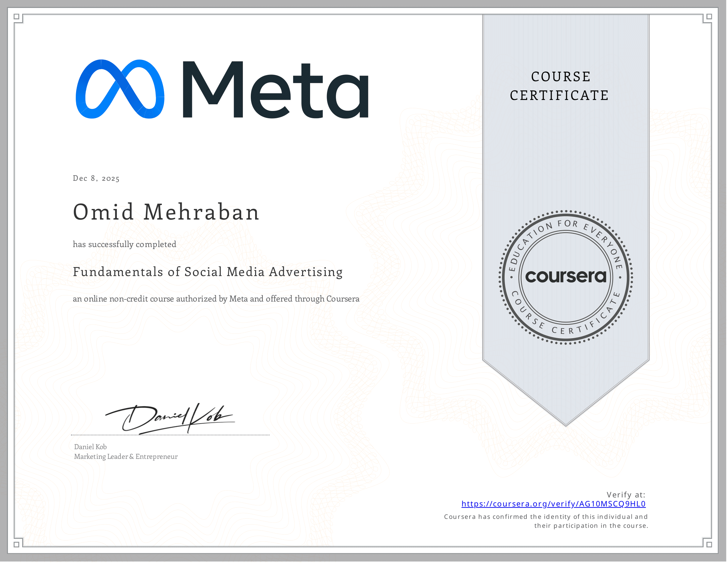The height and width of the screenshot is (563, 728).
Task: Select the Marketing Leader & Entrepreneur title
Action: [x=126, y=457]
